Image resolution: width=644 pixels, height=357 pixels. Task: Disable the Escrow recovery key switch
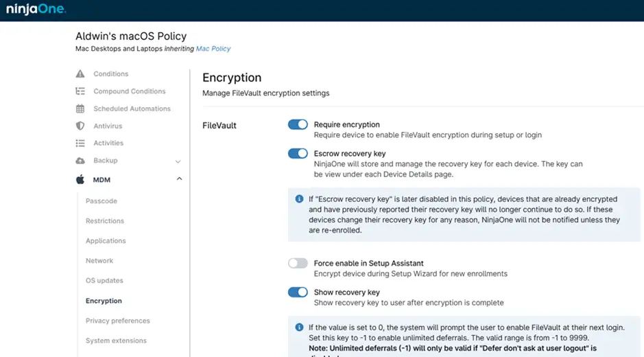(x=298, y=153)
